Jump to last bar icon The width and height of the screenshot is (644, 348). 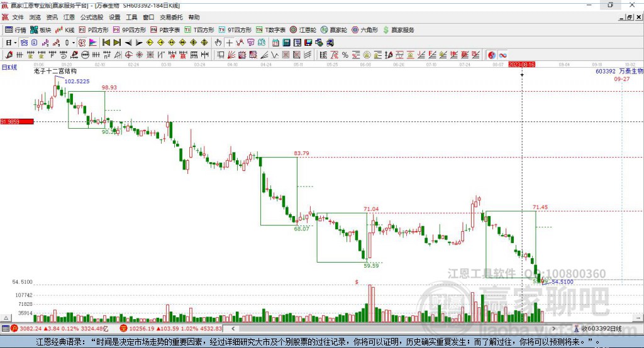(x=117, y=43)
